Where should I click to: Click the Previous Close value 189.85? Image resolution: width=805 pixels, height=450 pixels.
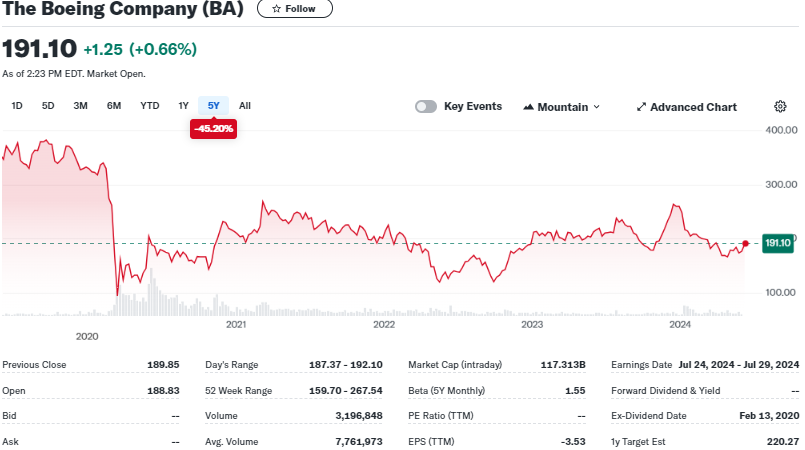point(163,365)
